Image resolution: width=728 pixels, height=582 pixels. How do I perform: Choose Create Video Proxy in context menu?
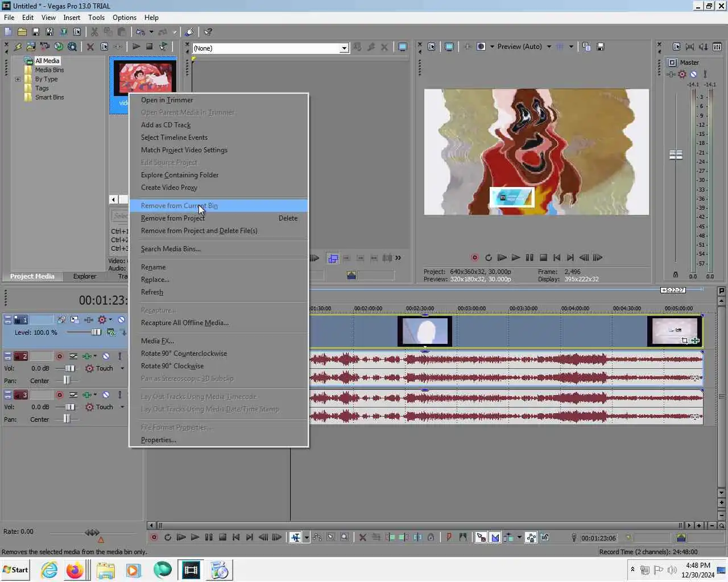tap(218, 188)
